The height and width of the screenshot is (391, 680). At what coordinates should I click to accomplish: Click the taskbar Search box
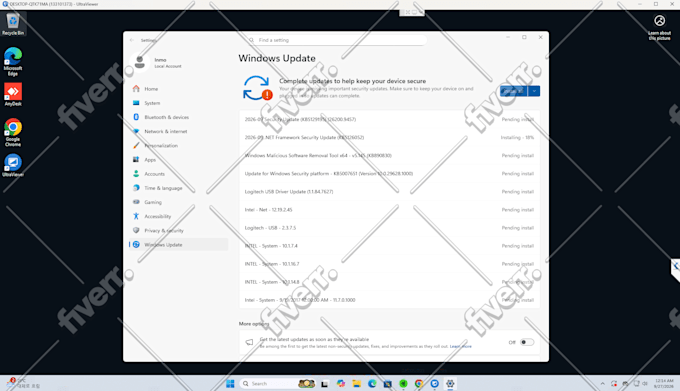(278, 384)
